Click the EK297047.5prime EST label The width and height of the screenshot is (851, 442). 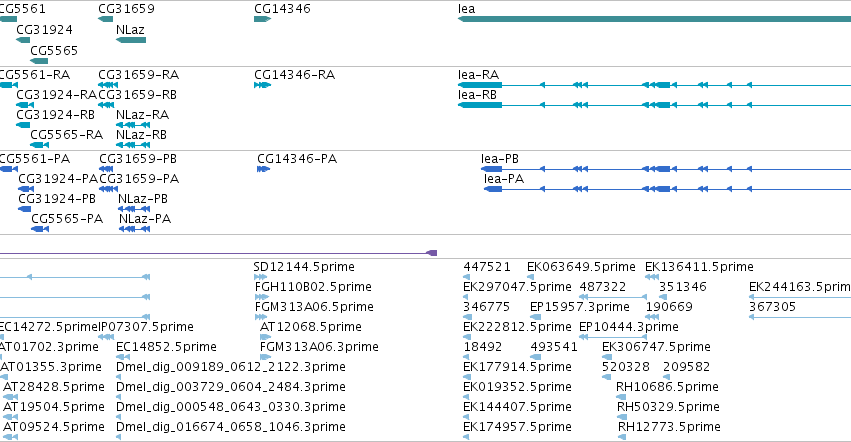tap(517, 287)
